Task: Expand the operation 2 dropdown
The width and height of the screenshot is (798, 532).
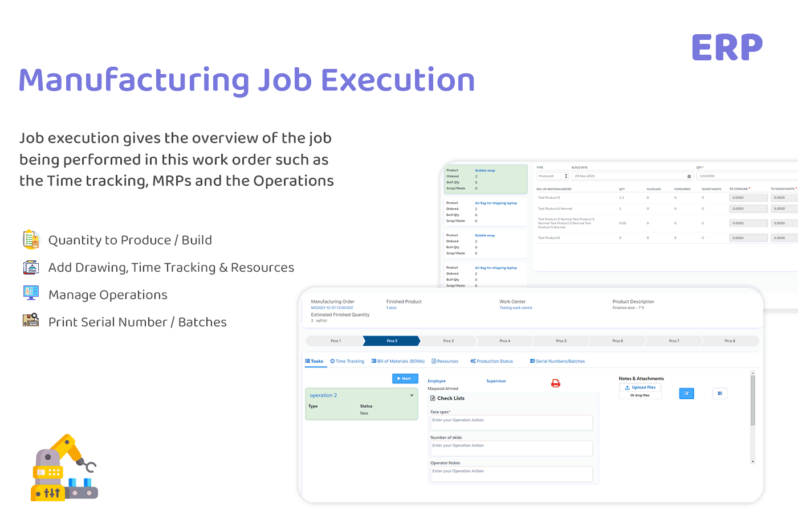Action: click(x=412, y=395)
